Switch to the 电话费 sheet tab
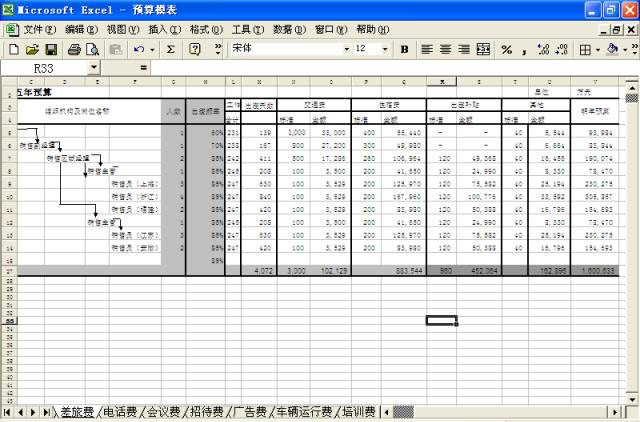The width and height of the screenshot is (640, 422). pos(121,411)
